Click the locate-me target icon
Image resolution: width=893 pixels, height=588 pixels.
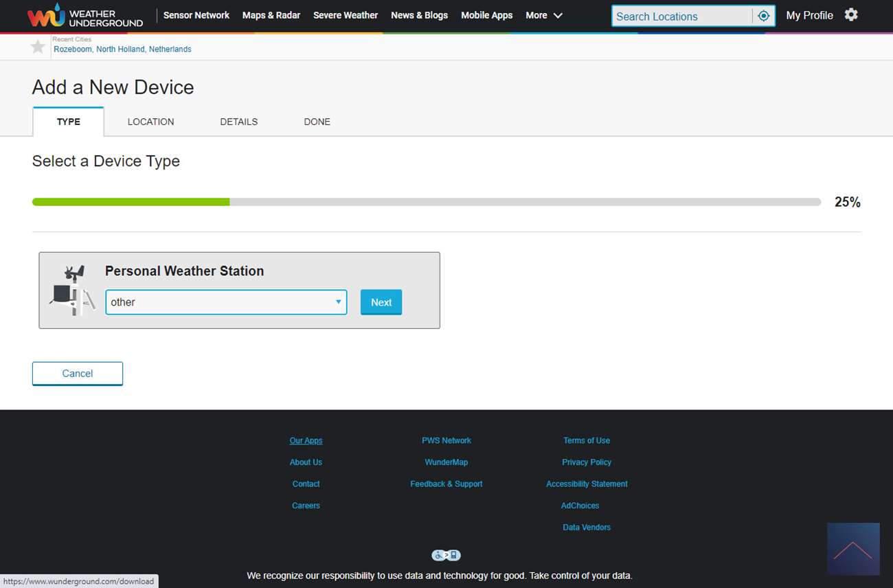click(763, 16)
